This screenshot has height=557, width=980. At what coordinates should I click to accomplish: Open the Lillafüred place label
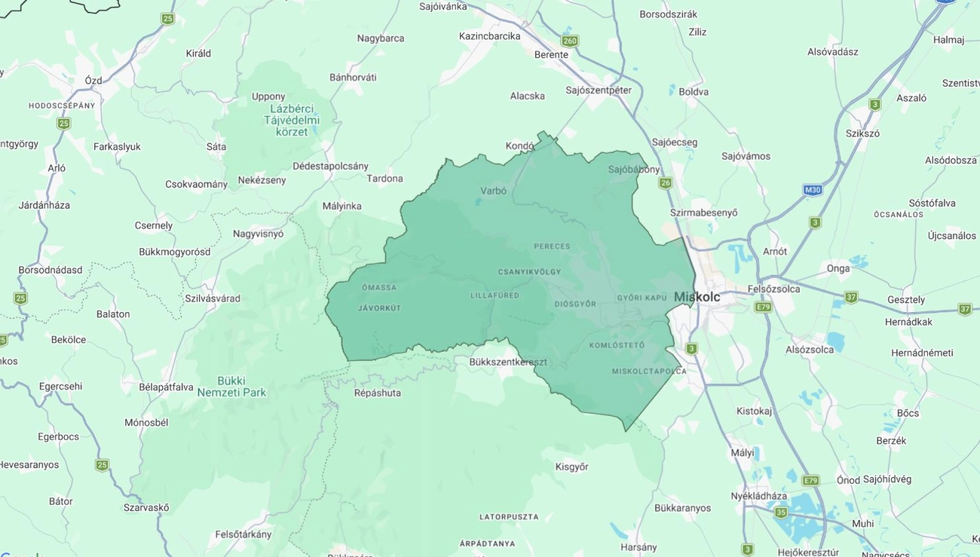[x=494, y=295]
